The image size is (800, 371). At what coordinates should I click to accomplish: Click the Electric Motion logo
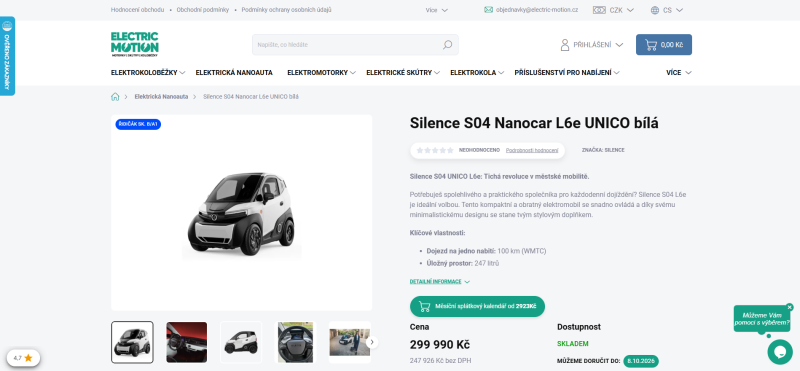(135, 44)
